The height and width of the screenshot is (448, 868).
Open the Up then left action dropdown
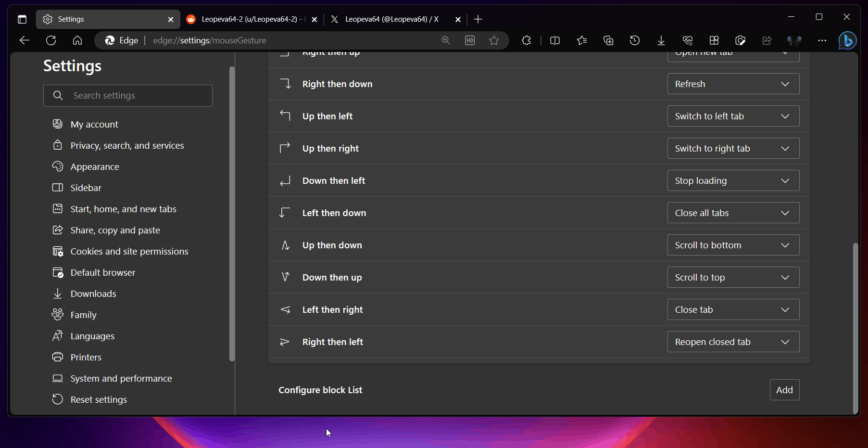733,116
